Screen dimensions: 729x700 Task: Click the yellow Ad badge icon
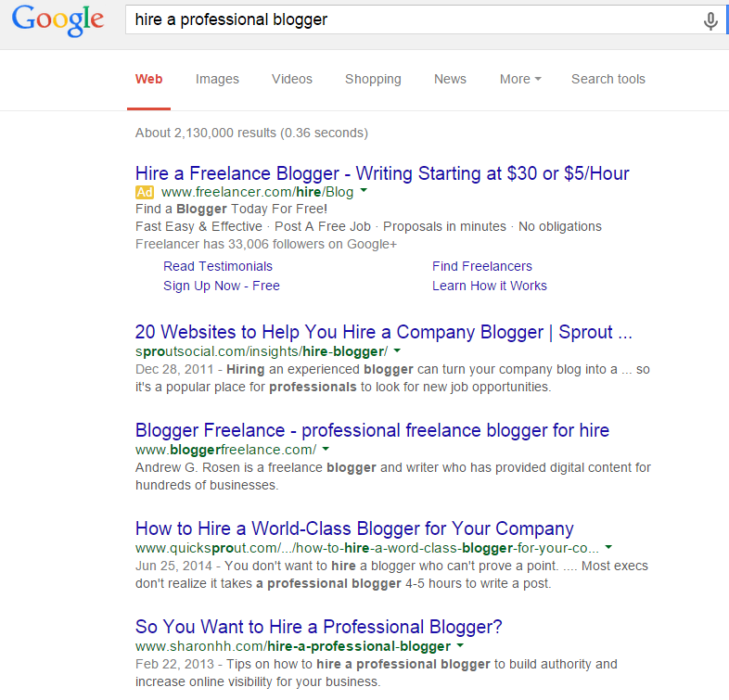(x=144, y=192)
